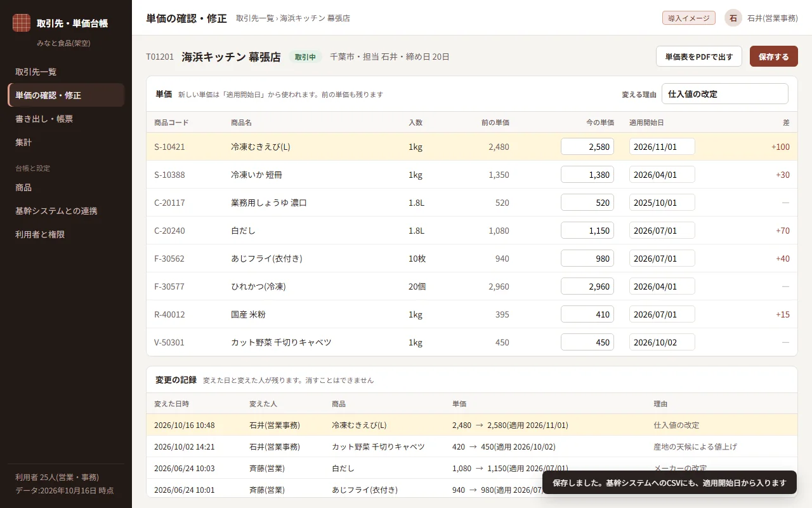Edit 今の単価 for 冷凍いか 短冊
Viewport: 812px width, 508px height.
[x=587, y=175]
